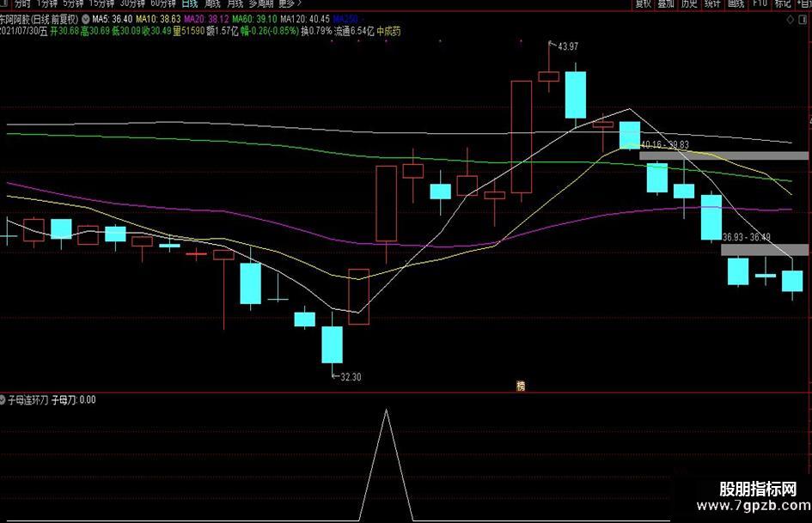Click the 叠加 overlay button
This screenshot has height=523, width=812.
click(666, 3)
